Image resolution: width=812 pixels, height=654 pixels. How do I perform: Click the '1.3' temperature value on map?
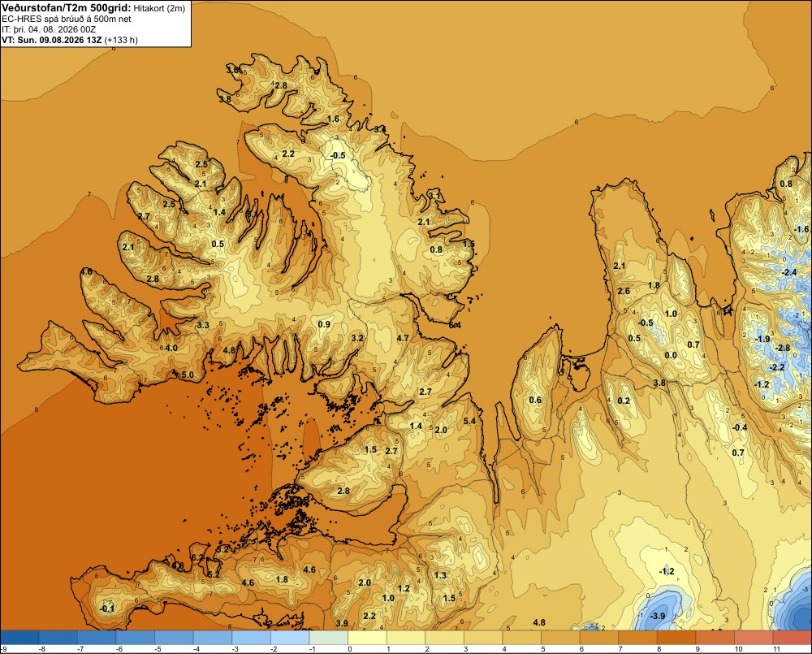[440, 575]
